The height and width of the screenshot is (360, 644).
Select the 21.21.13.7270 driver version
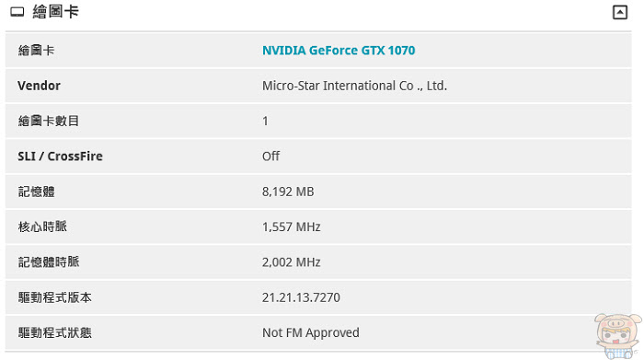point(301,297)
